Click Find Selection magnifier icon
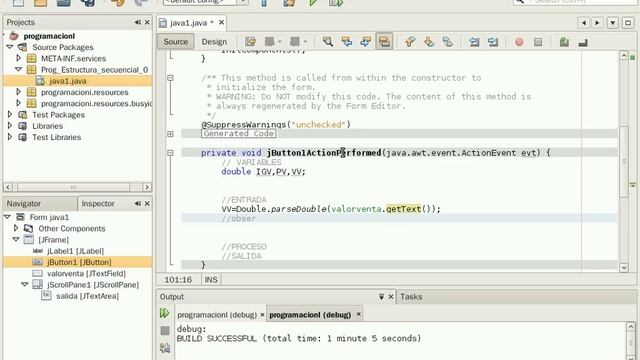640x360 pixels. 328,42
